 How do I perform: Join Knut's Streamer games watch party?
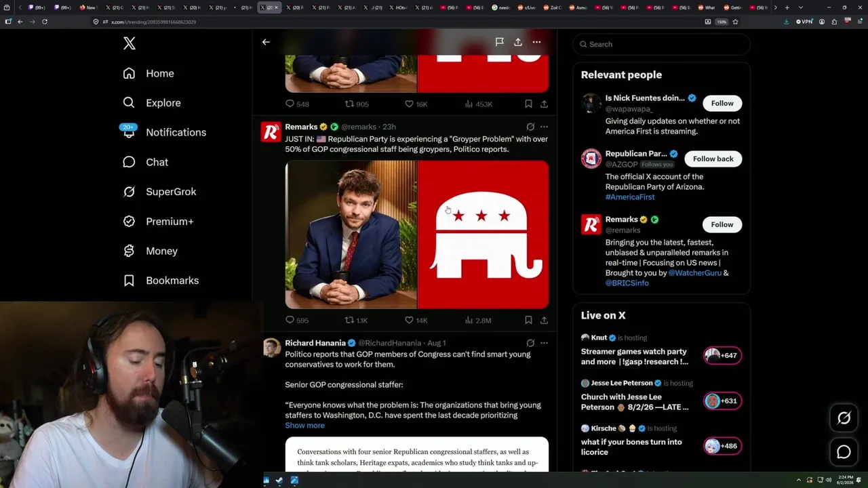click(x=635, y=357)
